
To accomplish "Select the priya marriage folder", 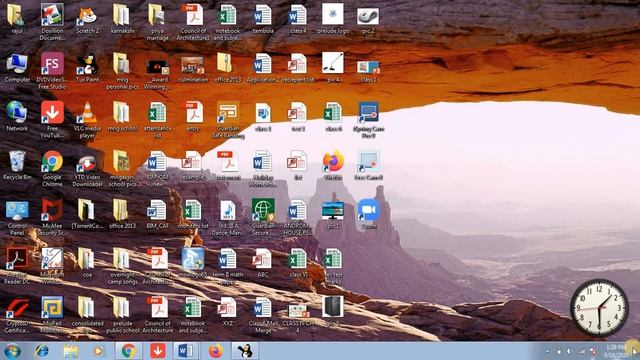I will click(158, 22).
